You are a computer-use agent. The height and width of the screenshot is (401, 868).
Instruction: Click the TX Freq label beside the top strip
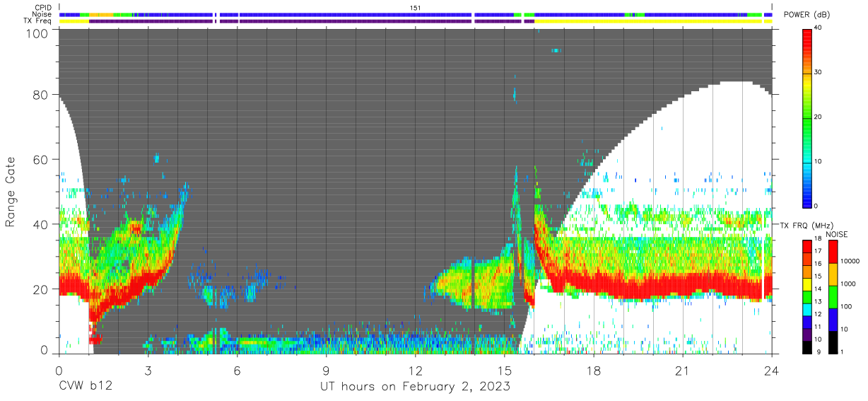click(37, 21)
